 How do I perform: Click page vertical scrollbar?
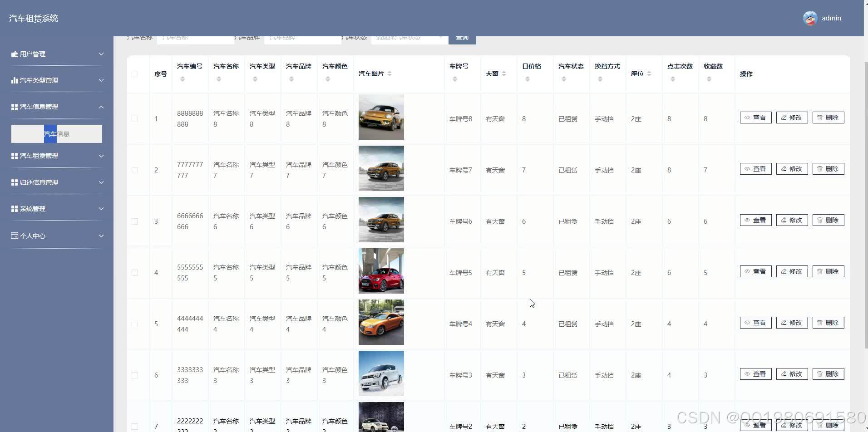tap(865, 204)
